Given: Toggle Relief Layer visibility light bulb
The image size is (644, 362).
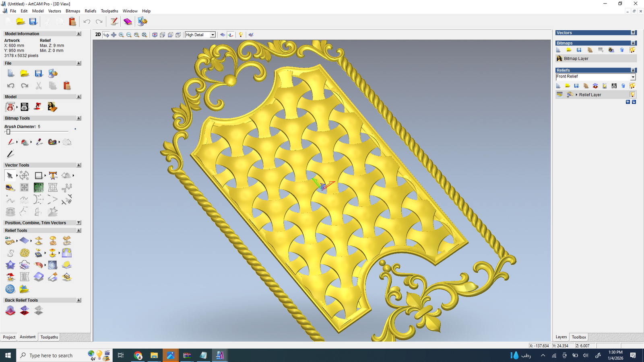Looking at the screenshot, I should coord(632,95).
